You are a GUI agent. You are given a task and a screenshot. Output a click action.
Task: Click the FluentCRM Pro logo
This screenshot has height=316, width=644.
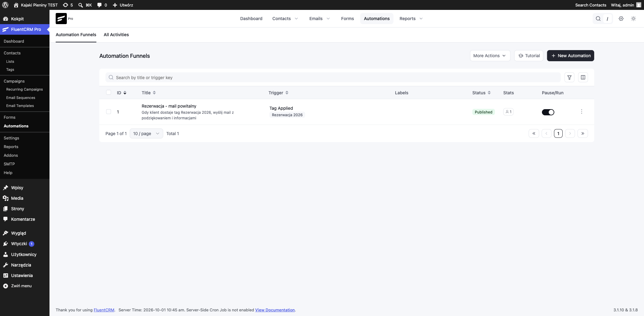click(61, 19)
